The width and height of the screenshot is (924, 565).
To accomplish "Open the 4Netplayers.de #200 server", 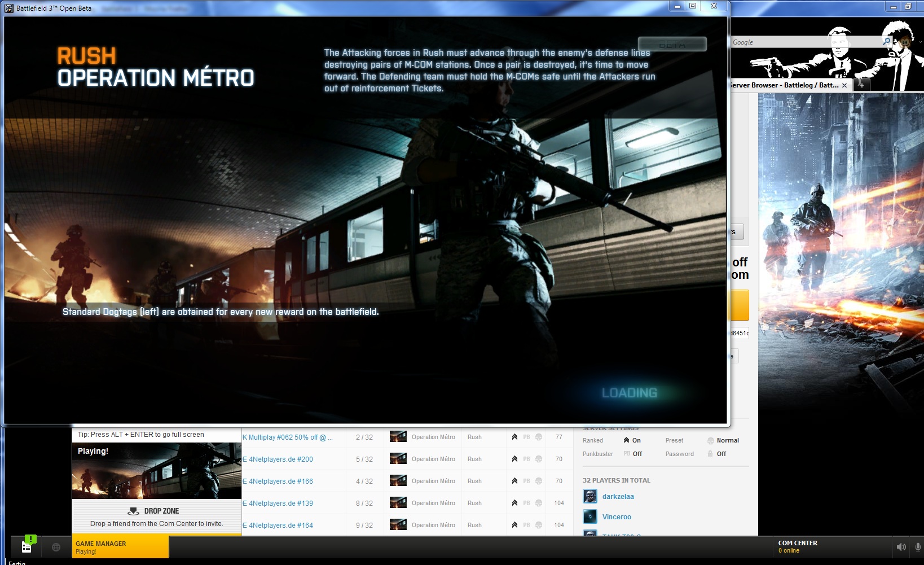I will (x=278, y=459).
